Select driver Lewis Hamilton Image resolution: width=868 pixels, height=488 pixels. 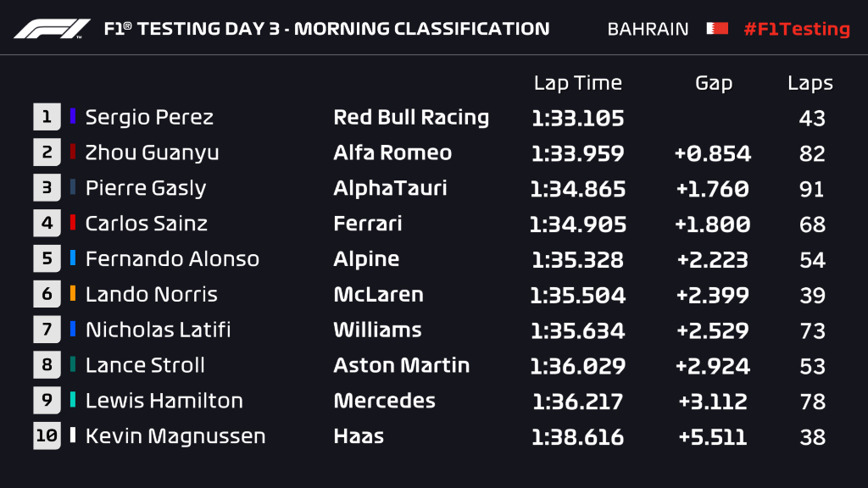tap(164, 401)
